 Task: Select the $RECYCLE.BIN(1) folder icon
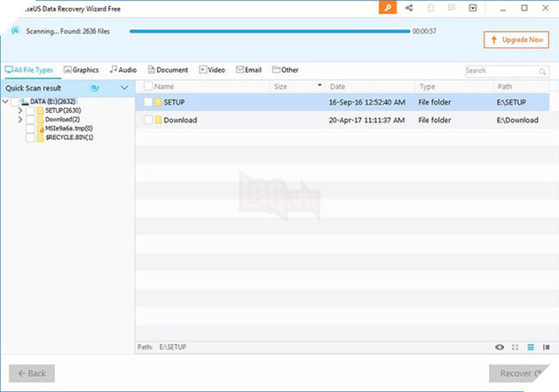point(40,137)
